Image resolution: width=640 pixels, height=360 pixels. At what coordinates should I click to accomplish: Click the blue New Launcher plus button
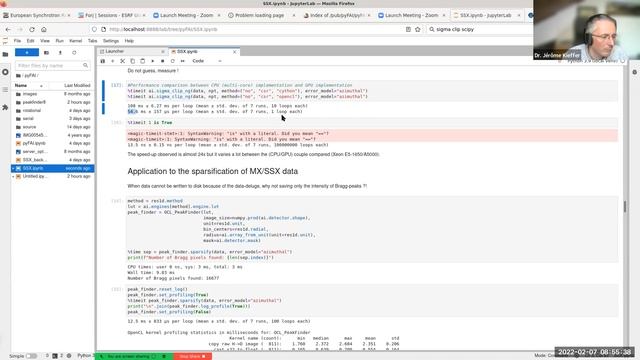pos(27,53)
